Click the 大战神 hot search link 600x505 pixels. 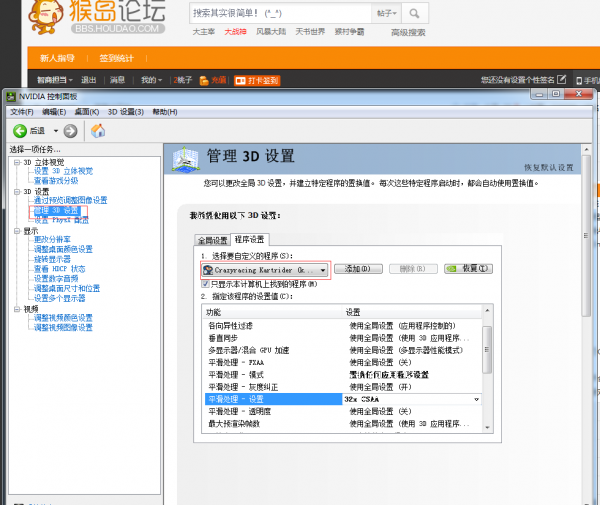pyautogui.click(x=235, y=32)
